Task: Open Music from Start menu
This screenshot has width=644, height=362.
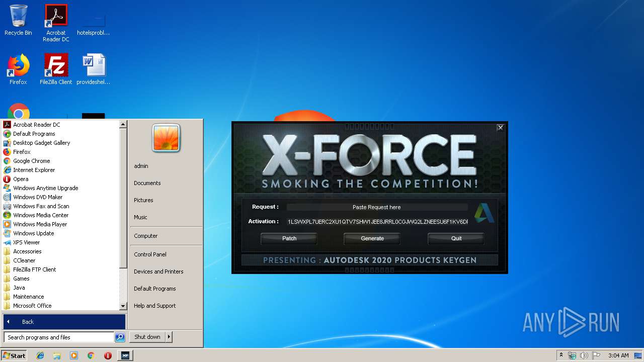Action: pos(140,217)
